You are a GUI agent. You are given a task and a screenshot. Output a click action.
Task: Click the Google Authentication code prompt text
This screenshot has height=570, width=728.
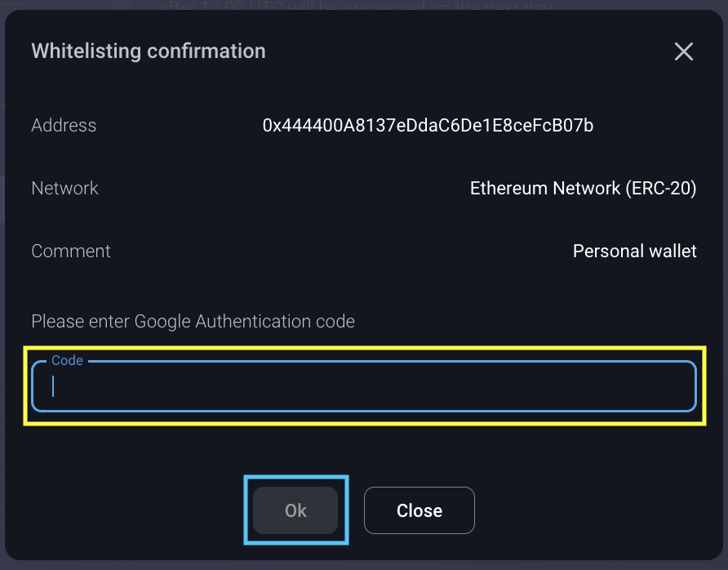pos(193,322)
